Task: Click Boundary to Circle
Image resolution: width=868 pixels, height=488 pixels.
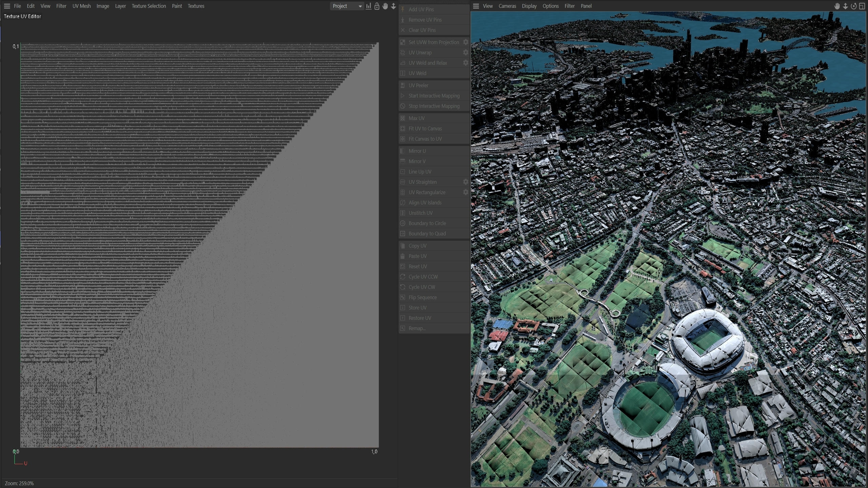Action: tap(434, 223)
